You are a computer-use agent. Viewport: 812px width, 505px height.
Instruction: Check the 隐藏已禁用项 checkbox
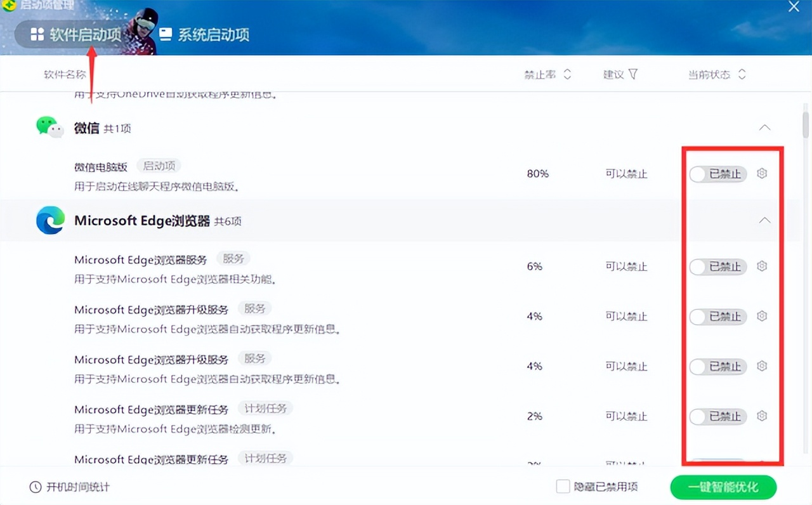pyautogui.click(x=563, y=486)
